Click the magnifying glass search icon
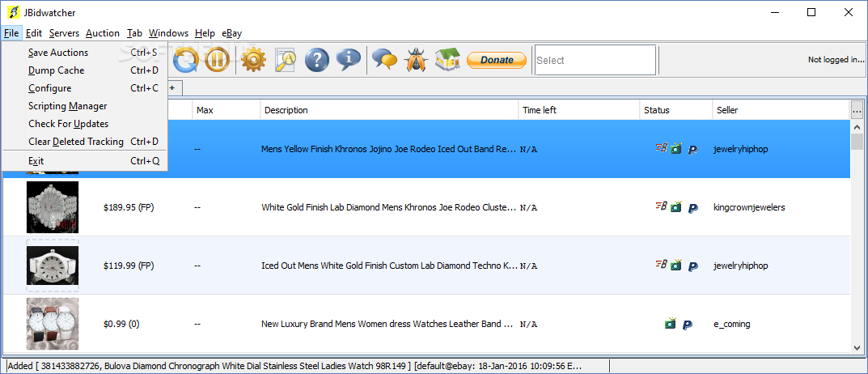This screenshot has height=374, width=868. (x=286, y=60)
